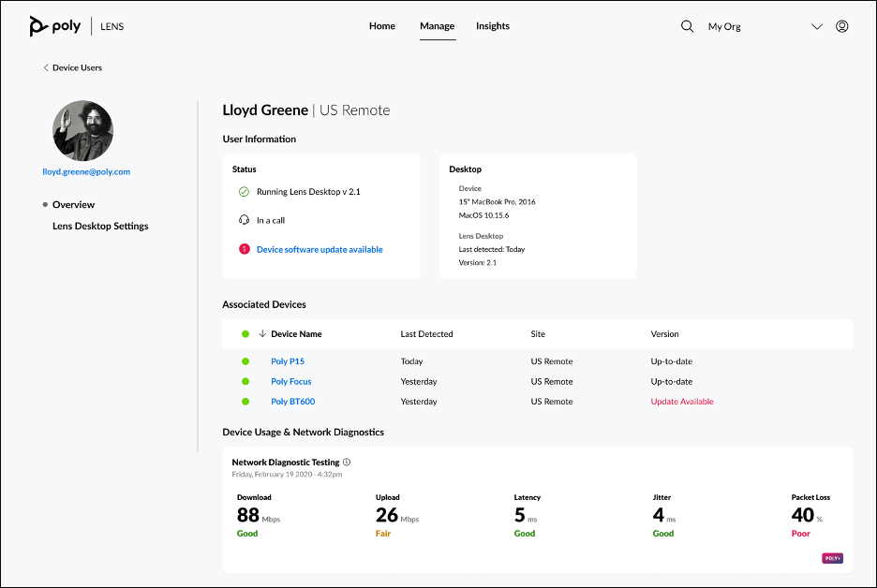Click the green status dot for Poly P15
The width and height of the screenshot is (877, 588).
pos(245,361)
